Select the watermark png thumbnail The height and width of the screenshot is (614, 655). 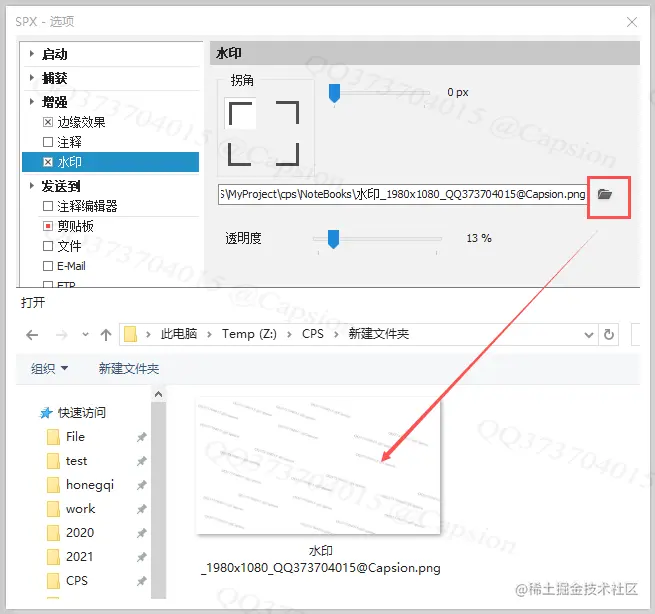[318, 465]
